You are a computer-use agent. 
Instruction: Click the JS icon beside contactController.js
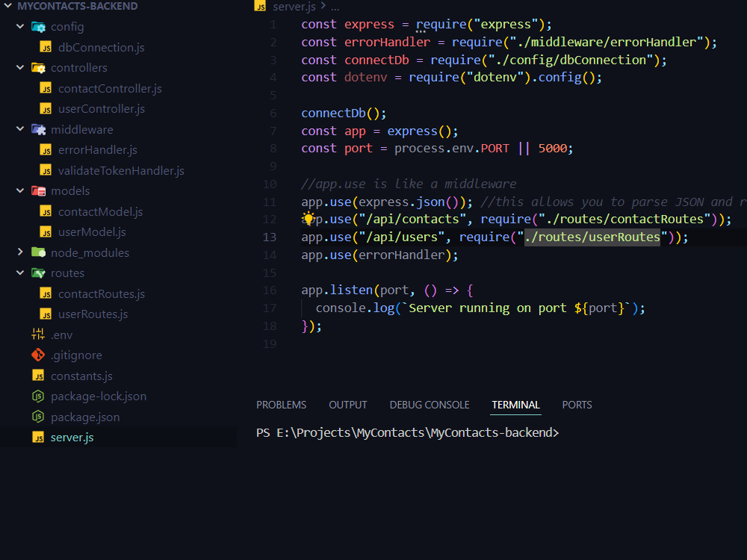(46, 88)
